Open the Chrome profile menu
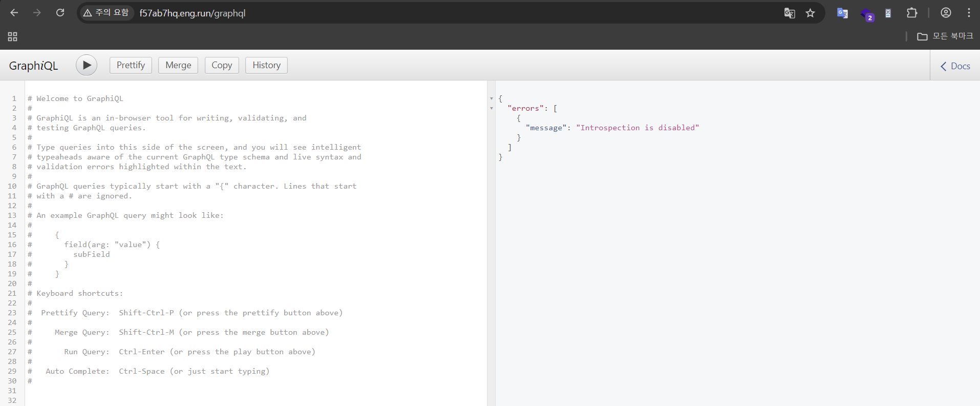Viewport: 980px width, 406px height. [x=946, y=13]
